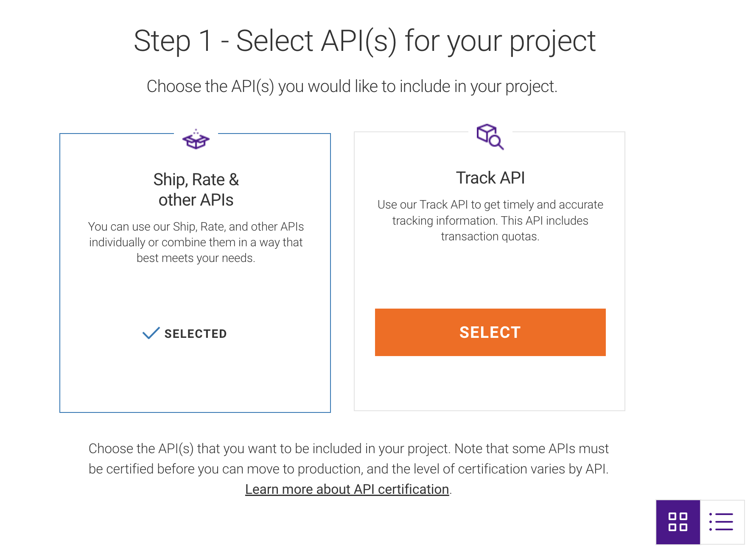756x557 pixels.
Task: Click the box with magnifier icon above Track API
Action: (490, 136)
